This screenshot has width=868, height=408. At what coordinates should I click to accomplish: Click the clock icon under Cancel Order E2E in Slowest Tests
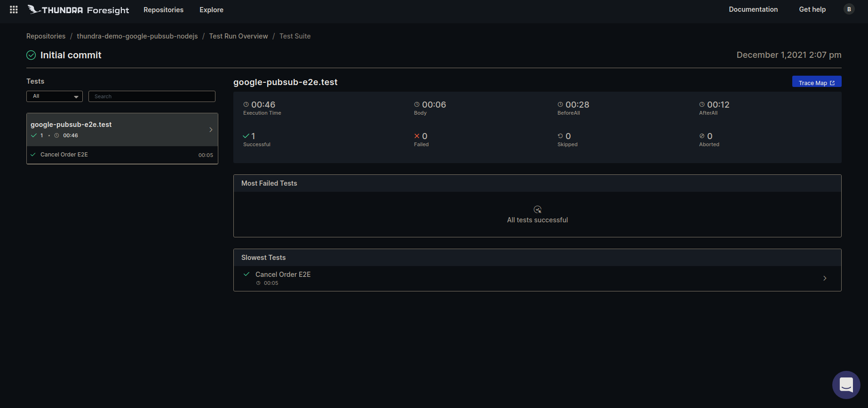[258, 283]
